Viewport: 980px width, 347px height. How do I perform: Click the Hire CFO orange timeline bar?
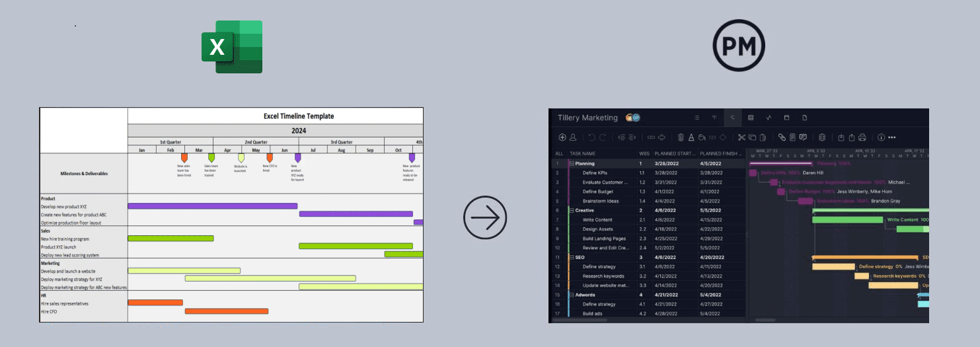coord(227,311)
